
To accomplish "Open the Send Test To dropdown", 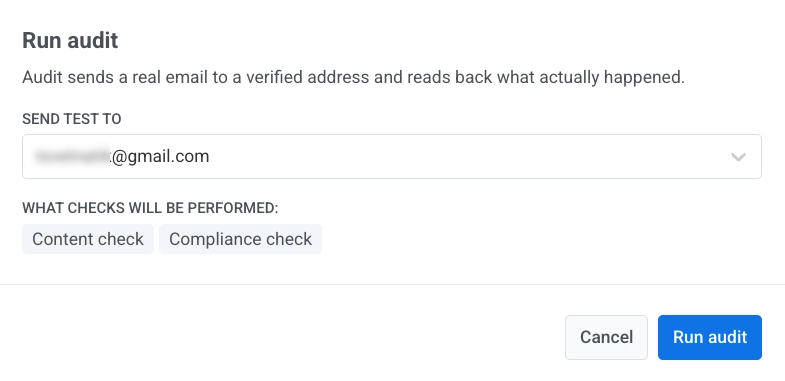I will (x=392, y=156).
